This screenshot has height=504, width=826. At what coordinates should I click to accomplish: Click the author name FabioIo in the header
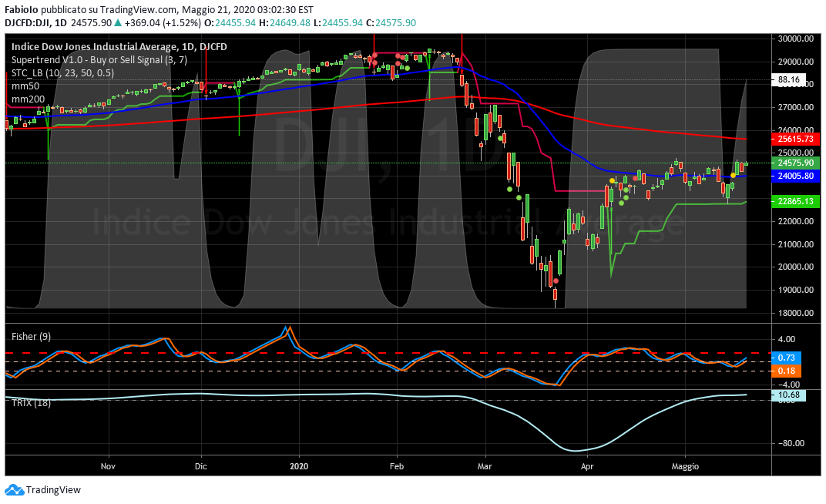pyautogui.click(x=21, y=9)
